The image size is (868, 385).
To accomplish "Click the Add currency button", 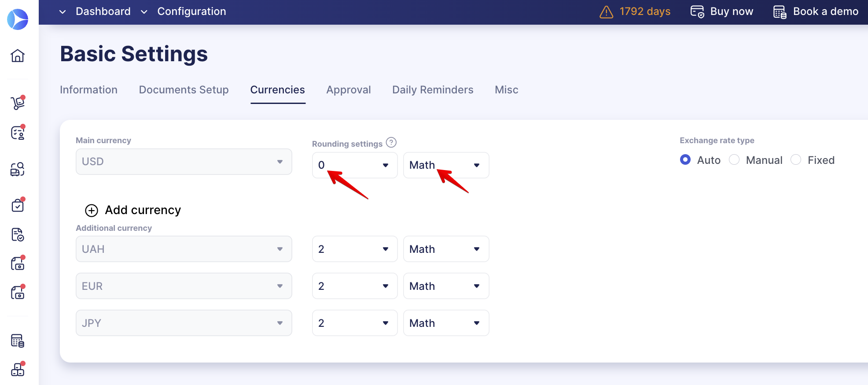I will [143, 210].
